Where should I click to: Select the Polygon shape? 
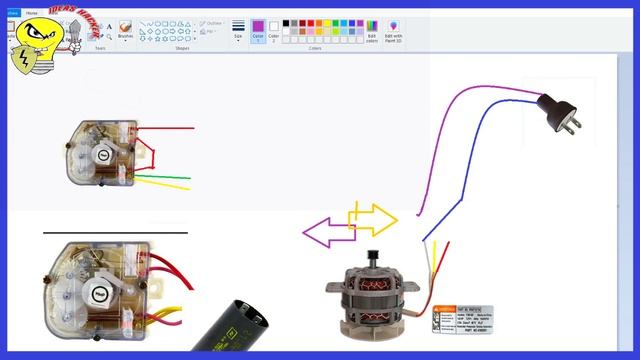[x=180, y=24]
